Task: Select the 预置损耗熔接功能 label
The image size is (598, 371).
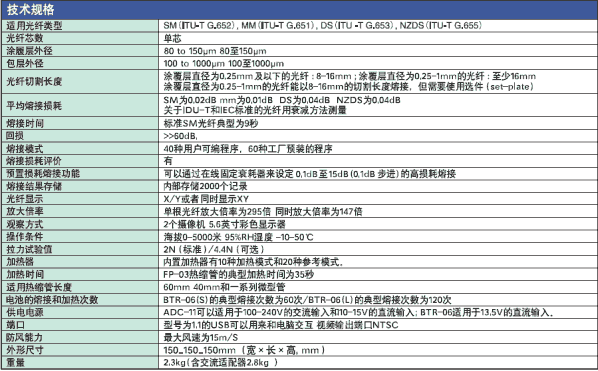Action: click(x=43, y=173)
